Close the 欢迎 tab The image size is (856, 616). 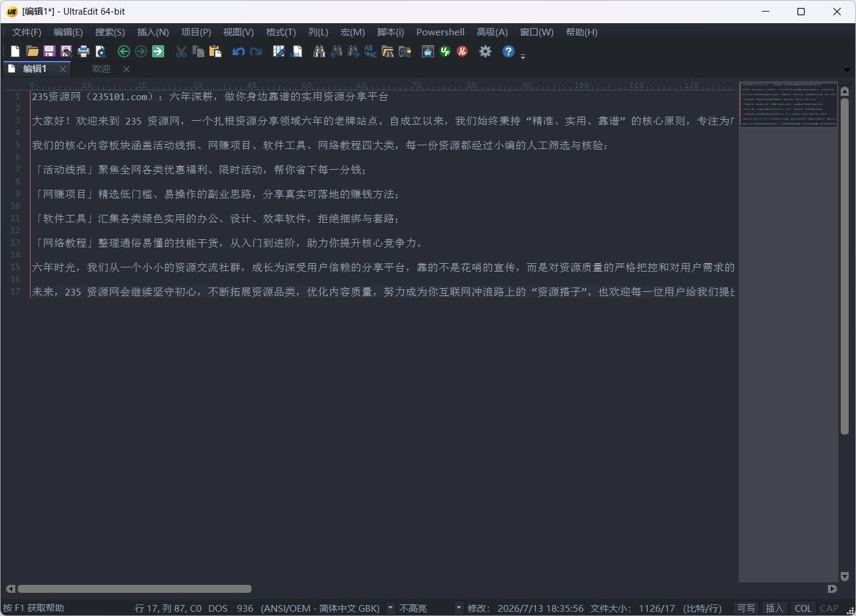(126, 70)
